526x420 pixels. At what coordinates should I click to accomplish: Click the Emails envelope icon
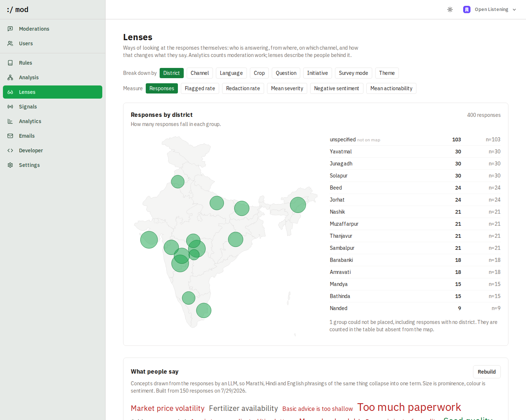(x=10, y=136)
